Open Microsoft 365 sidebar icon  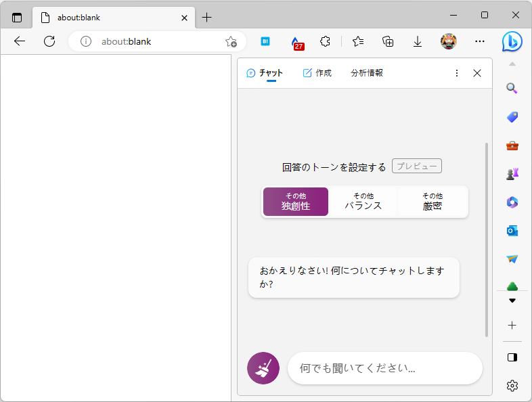click(x=512, y=202)
